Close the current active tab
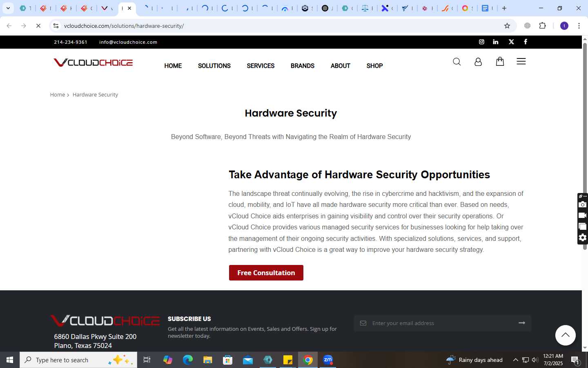Viewport: 588px width, 368px height. click(129, 8)
